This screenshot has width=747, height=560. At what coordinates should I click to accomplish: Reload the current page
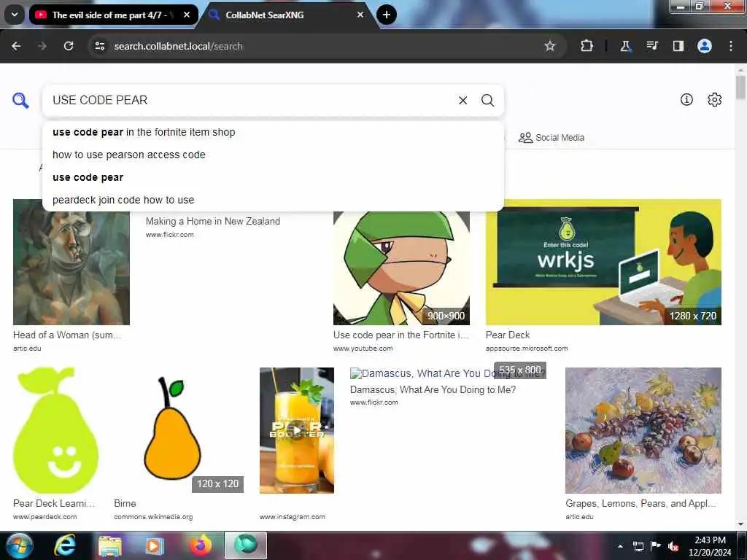[69, 46]
